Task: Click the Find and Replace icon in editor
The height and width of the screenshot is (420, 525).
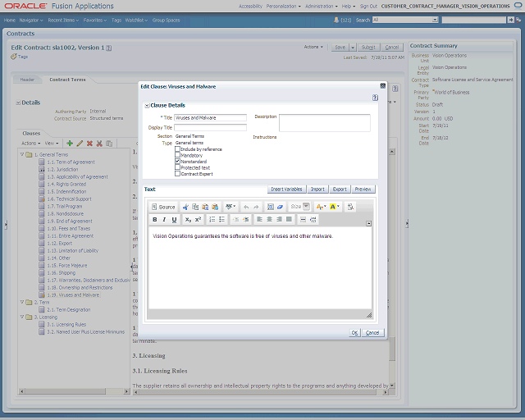Action: 350,207
